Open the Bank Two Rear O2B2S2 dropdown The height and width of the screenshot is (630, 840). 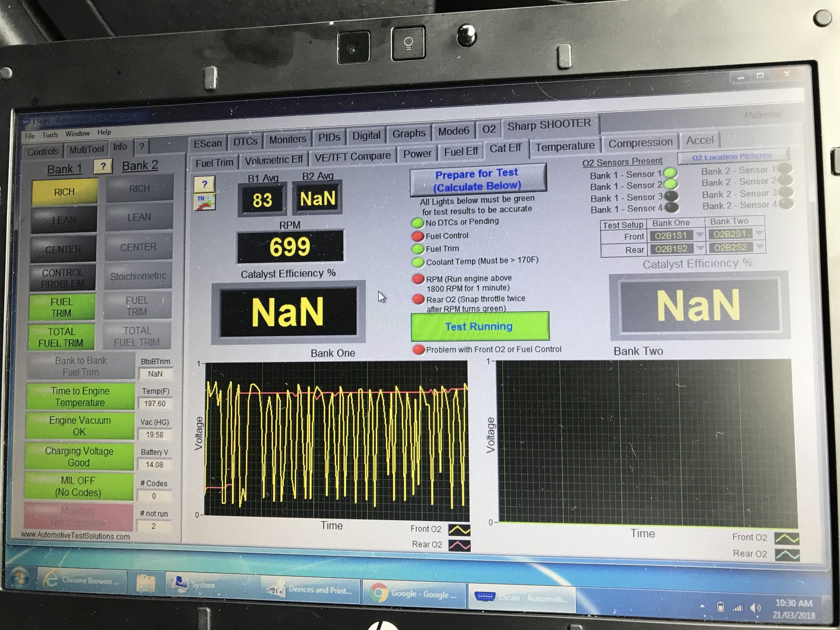click(759, 247)
